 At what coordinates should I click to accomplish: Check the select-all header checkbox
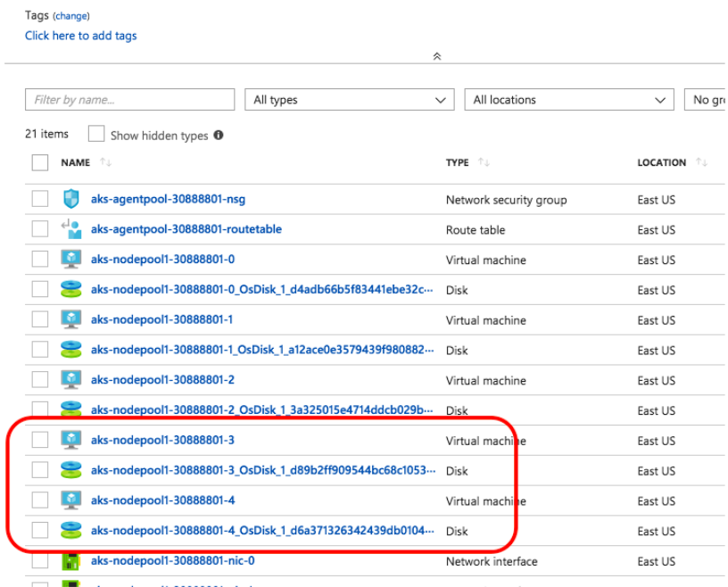[x=40, y=162]
